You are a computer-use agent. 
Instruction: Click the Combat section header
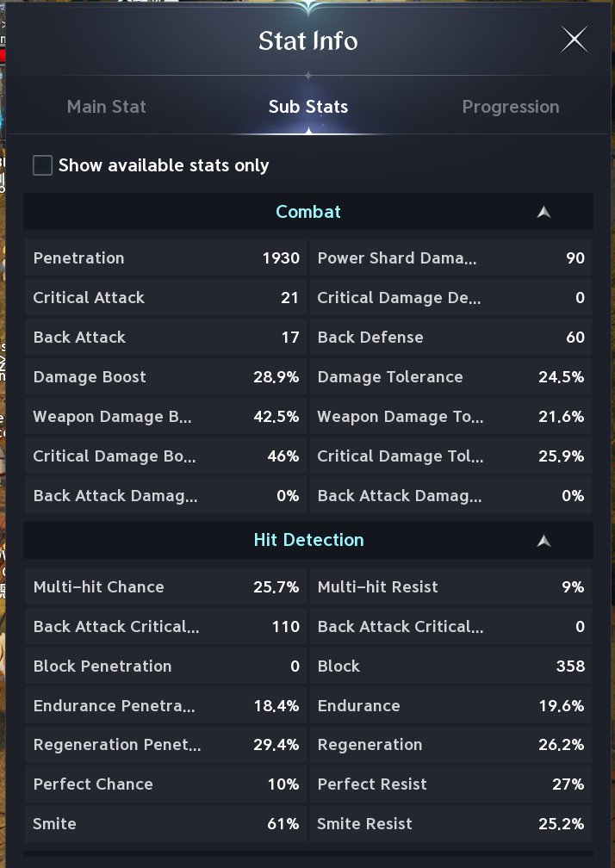[308, 212]
